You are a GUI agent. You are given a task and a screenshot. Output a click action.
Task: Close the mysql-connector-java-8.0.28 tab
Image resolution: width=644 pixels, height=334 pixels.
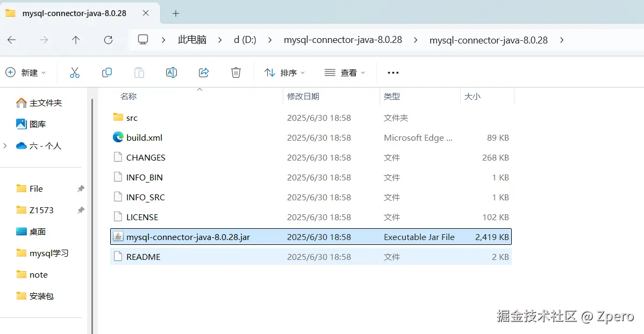[146, 13]
